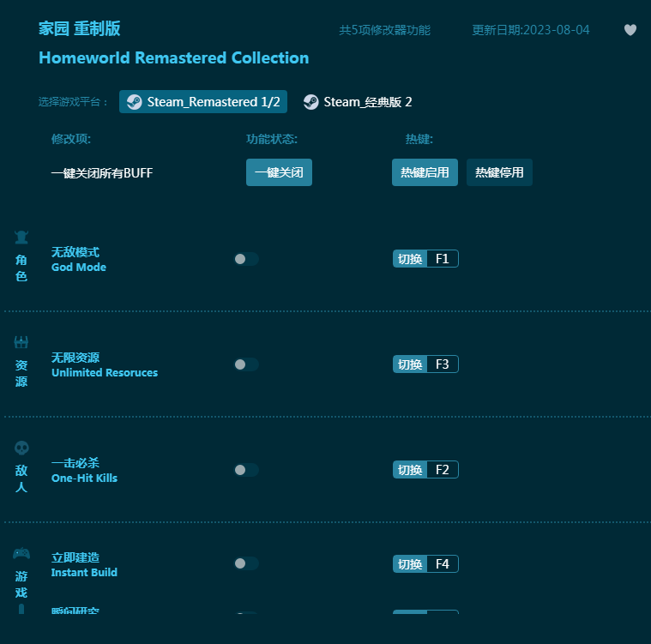Click the heart favorite icon
651x644 pixels.
(630, 30)
